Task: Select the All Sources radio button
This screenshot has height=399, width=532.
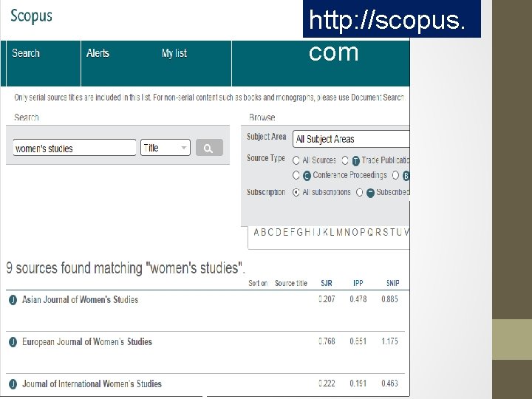Action: [296, 160]
